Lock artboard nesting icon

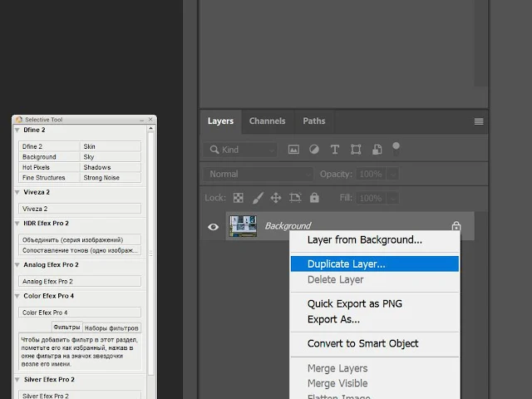point(295,198)
